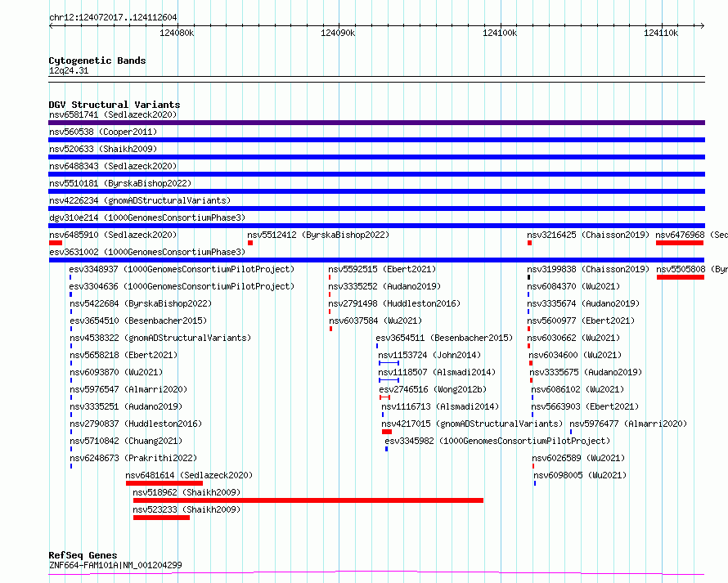728x583 pixels.
Task: Open the nsv560538 (Cooper2011) variant label
Action: coord(103,132)
